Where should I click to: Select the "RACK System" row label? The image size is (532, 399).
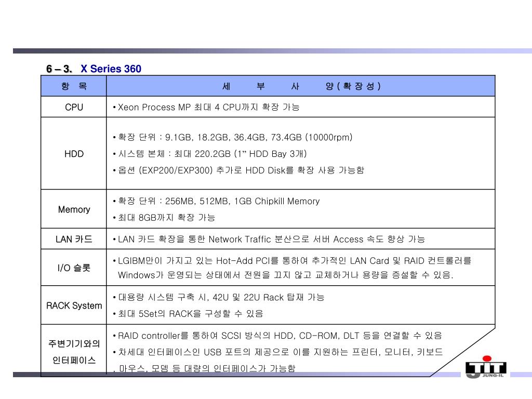(74, 305)
